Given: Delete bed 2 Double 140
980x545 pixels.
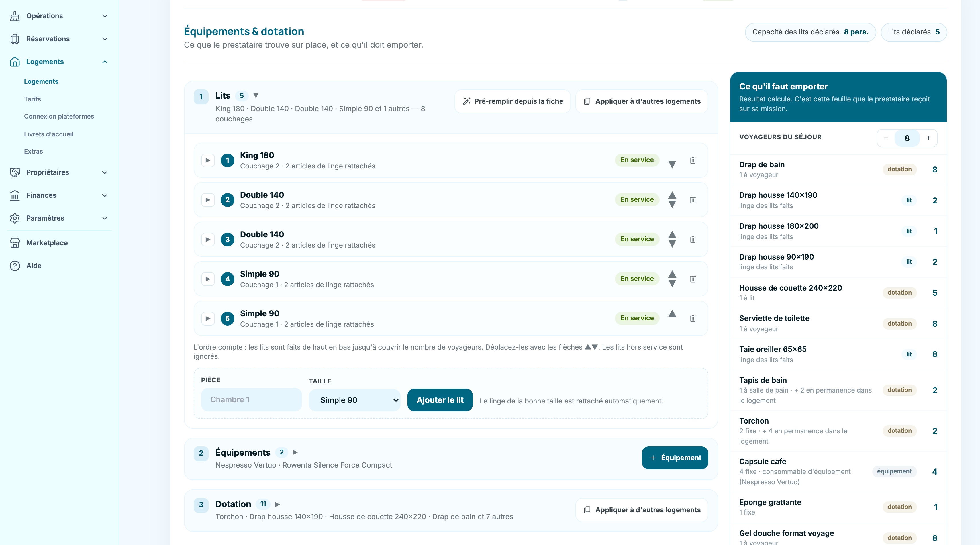Looking at the screenshot, I should pos(693,200).
